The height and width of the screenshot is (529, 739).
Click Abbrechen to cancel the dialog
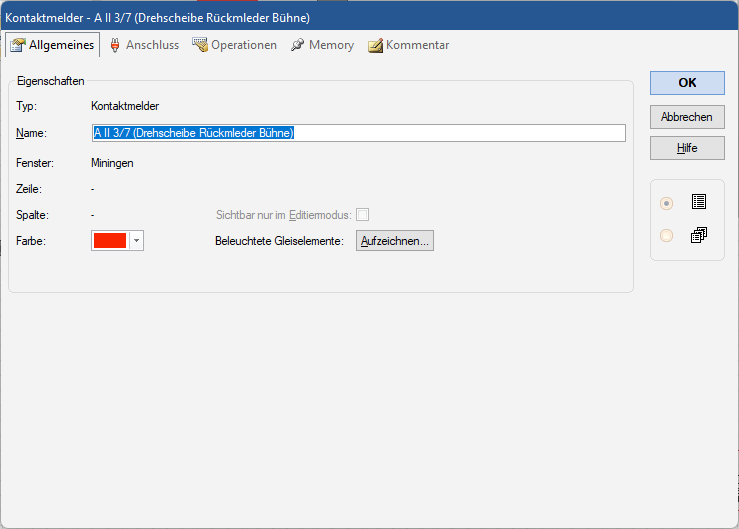tap(686, 117)
